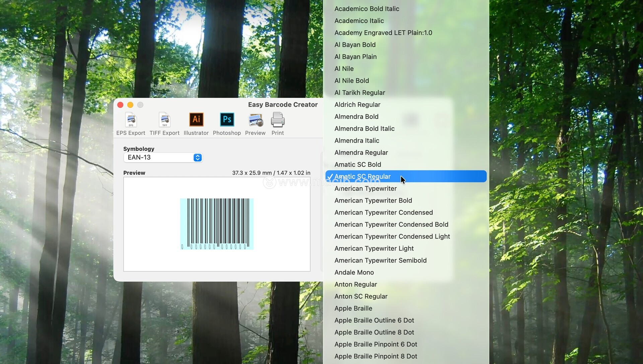Viewport: 643px width, 364px height.
Task: Pick Andale Mono from font list
Action: pyautogui.click(x=354, y=272)
